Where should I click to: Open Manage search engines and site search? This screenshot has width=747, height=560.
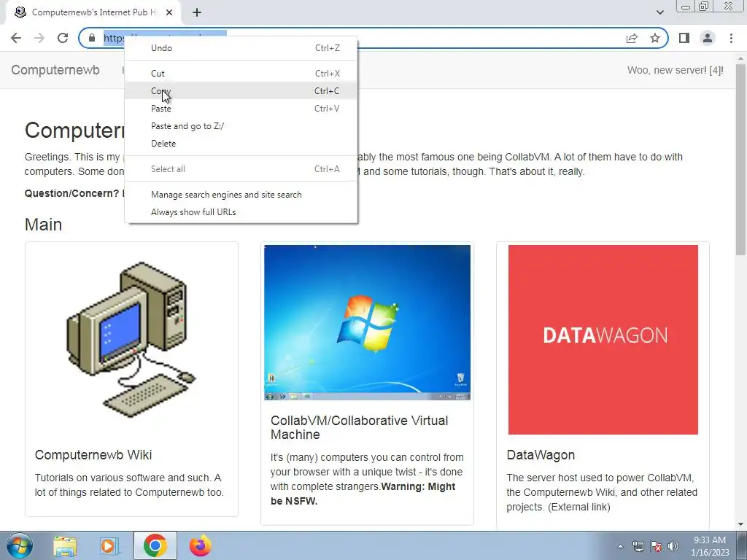241,194
